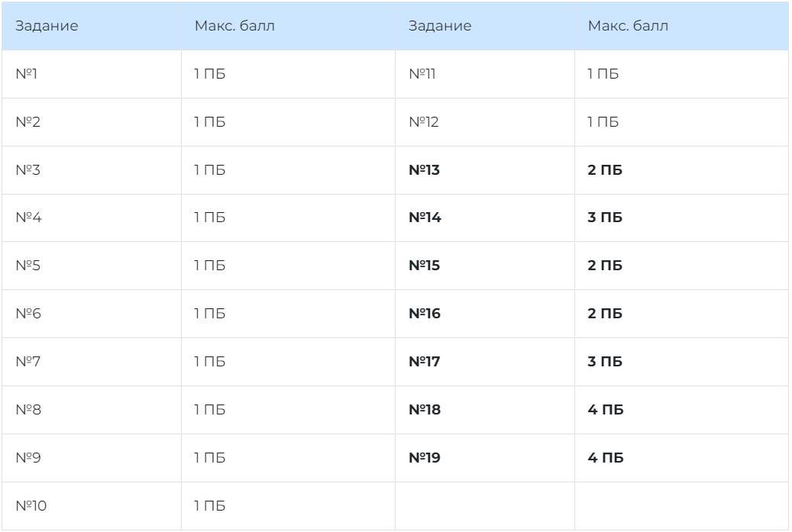Click the bold №19 task cell
The image size is (792, 532).
point(425,458)
